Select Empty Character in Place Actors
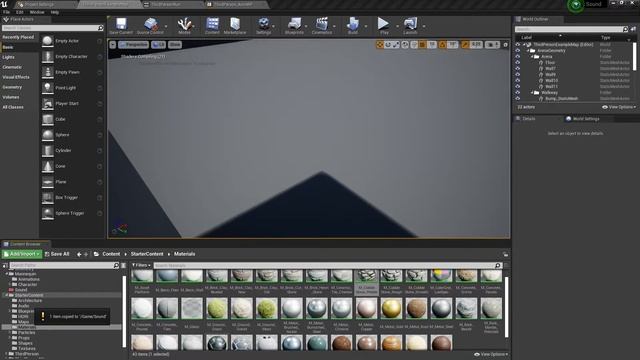The height and width of the screenshot is (360, 640). click(x=72, y=57)
